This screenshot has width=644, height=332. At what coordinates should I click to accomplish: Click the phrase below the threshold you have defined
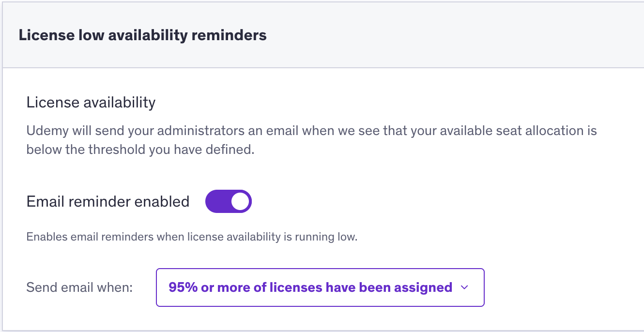pos(140,150)
